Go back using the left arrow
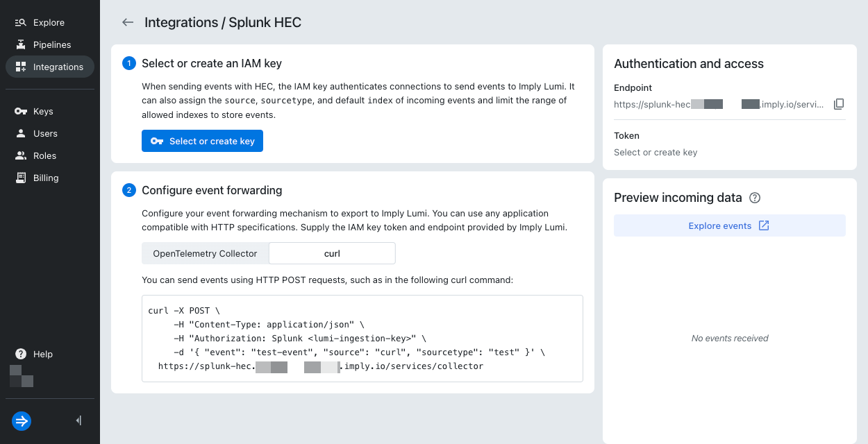The height and width of the screenshot is (444, 868). point(128,23)
